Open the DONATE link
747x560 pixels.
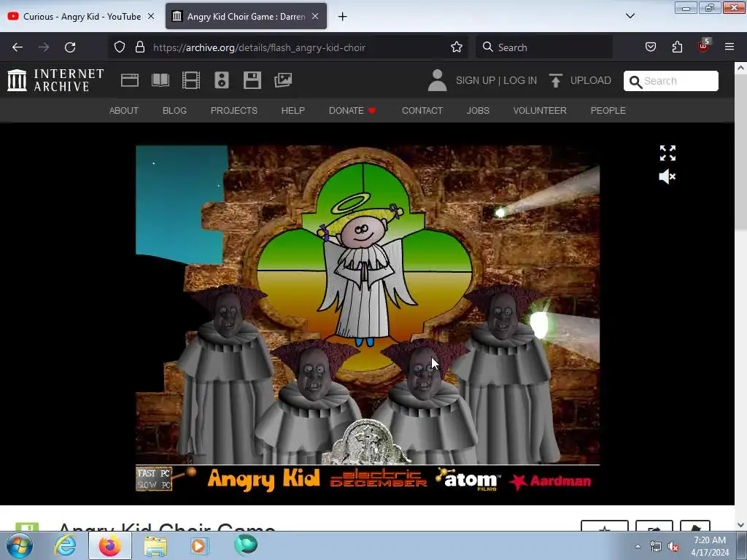(x=352, y=111)
